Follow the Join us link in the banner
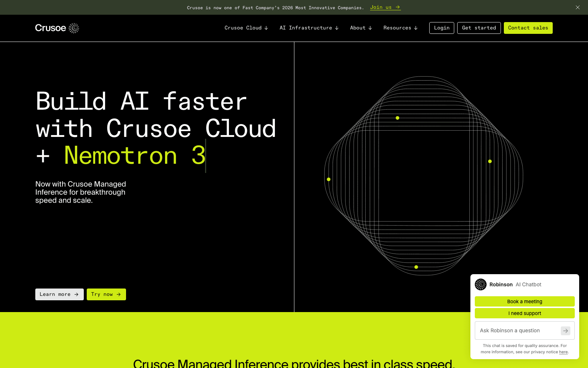 click(x=385, y=7)
